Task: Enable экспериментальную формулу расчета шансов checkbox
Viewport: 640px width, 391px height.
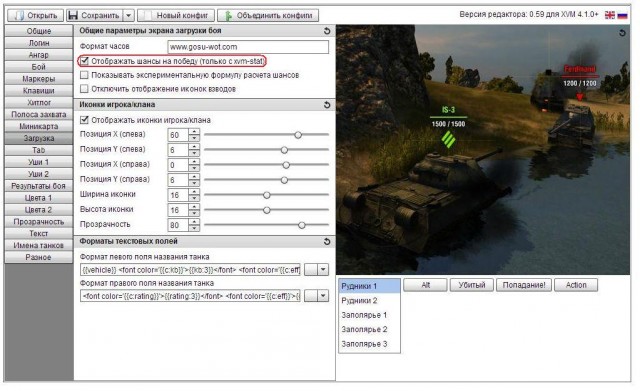Action: click(x=84, y=75)
